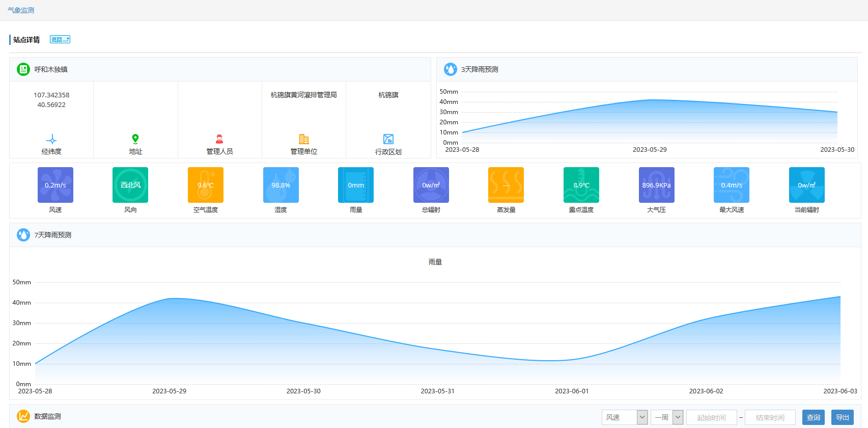This screenshot has height=428, width=868.
Task: Click the rainfall 0mm tile
Action: (356, 185)
